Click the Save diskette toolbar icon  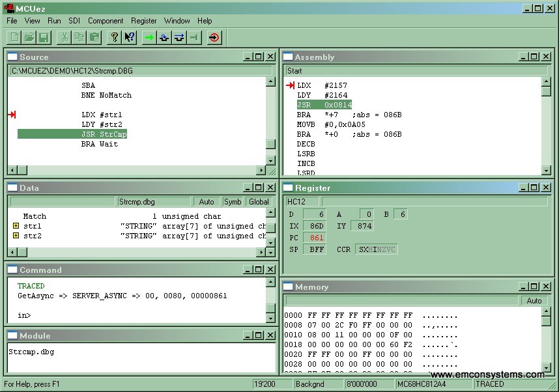click(x=44, y=38)
